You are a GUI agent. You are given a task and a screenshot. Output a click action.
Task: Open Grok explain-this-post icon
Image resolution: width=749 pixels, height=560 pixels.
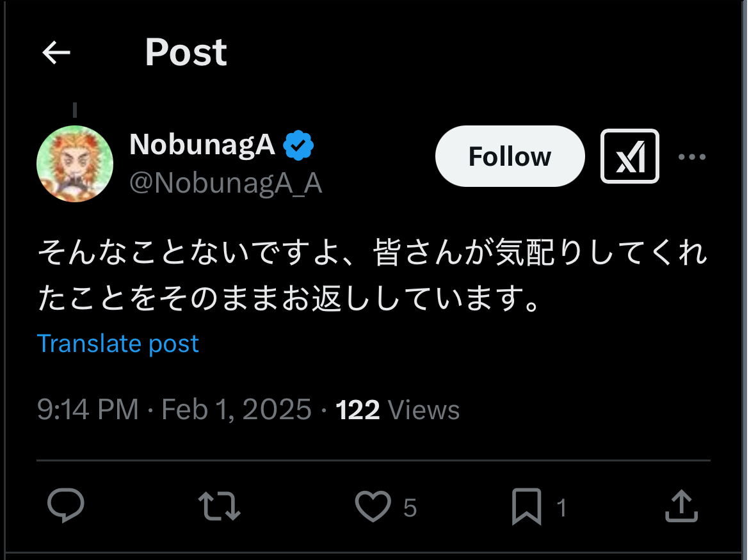[629, 157]
